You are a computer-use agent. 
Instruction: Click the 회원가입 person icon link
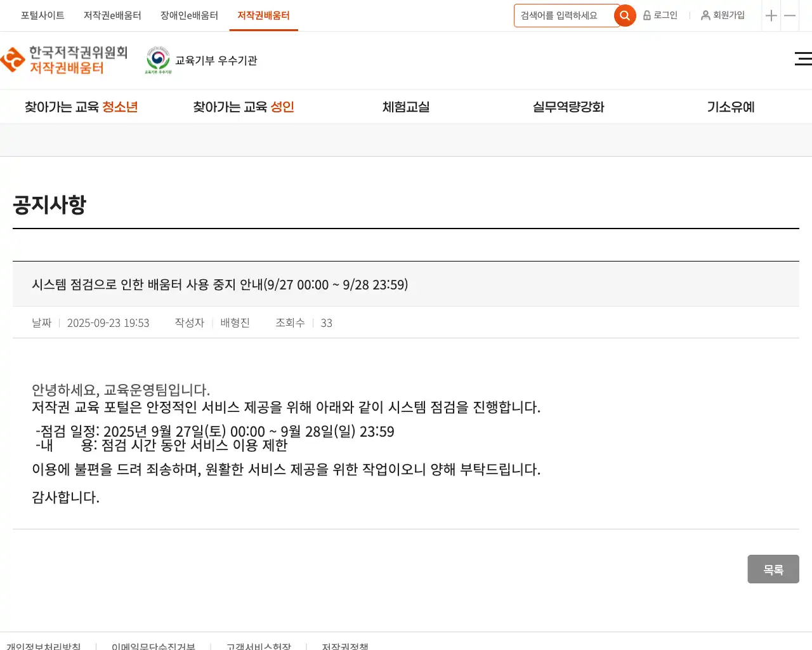723,15
